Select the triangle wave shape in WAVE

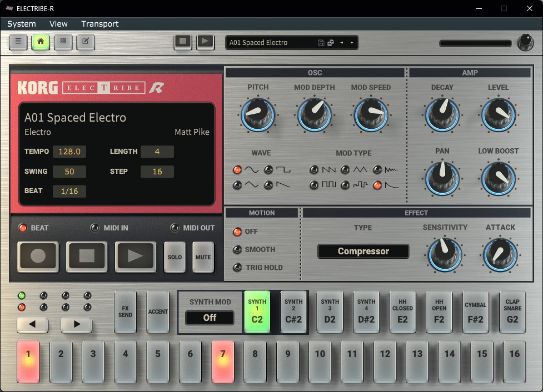point(237,185)
